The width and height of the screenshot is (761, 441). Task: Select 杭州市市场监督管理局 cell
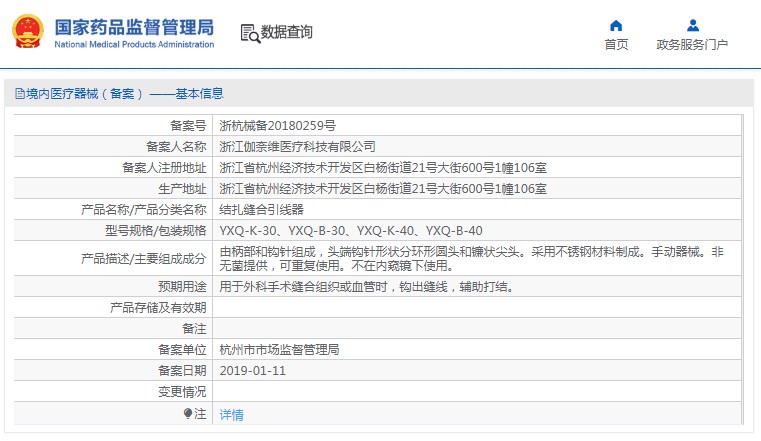click(x=279, y=350)
